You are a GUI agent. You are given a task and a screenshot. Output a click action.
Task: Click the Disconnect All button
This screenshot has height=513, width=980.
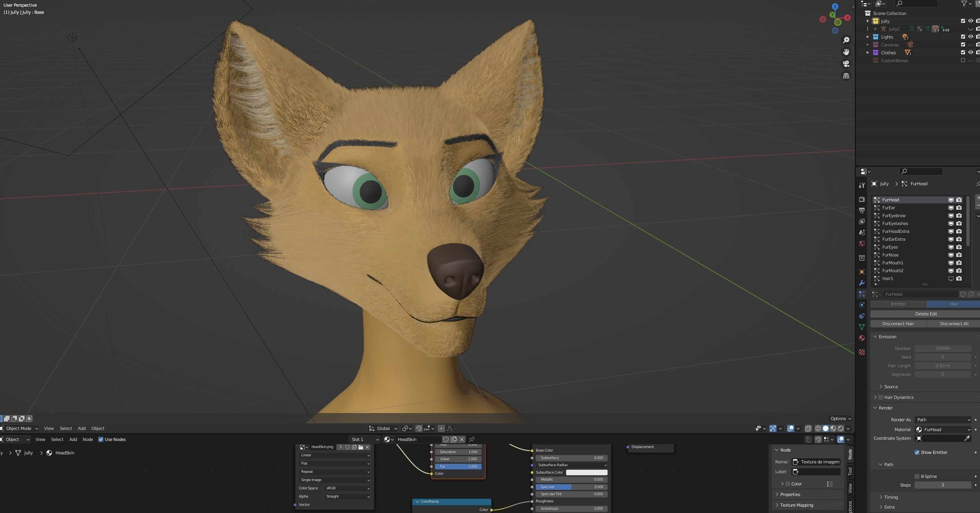954,324
